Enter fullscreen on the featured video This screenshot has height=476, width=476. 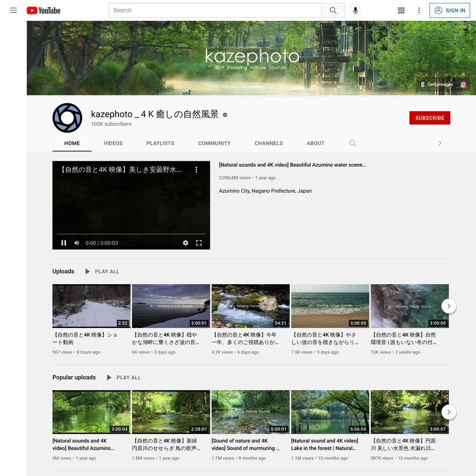coord(199,243)
